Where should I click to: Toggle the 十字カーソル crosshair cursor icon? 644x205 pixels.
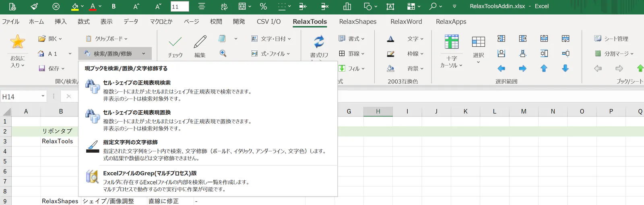[x=452, y=41]
